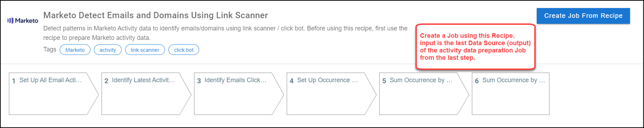Open step 5 Sum Occurrence by…

[x=424, y=94]
